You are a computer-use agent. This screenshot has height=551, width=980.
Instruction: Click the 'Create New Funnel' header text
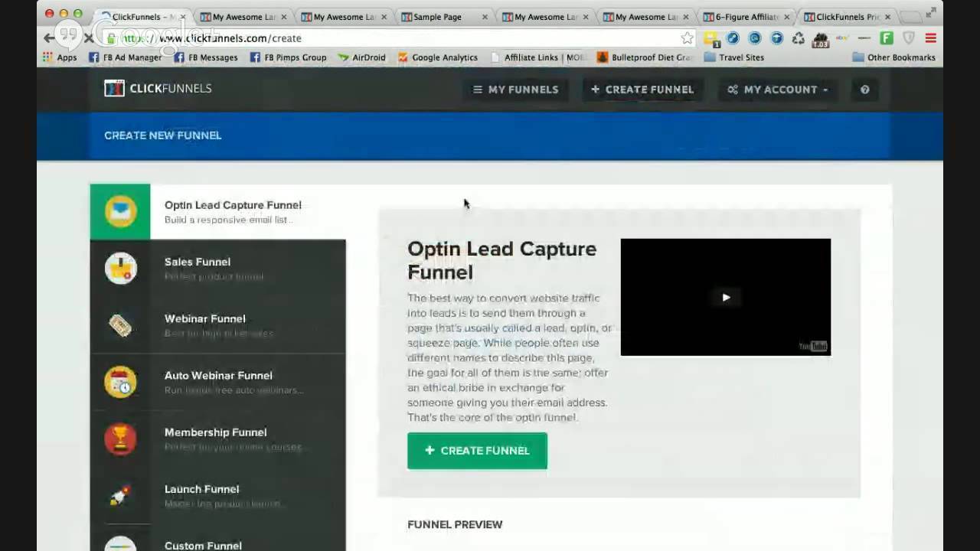click(162, 135)
